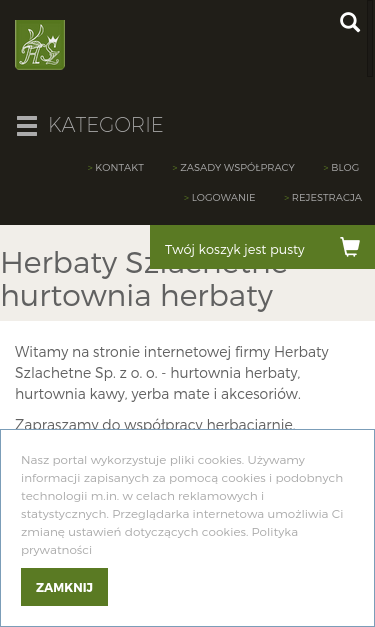
Task: Click the 'Nasz portal wykorzystuje pliki cookies' text
Action: coord(182,505)
